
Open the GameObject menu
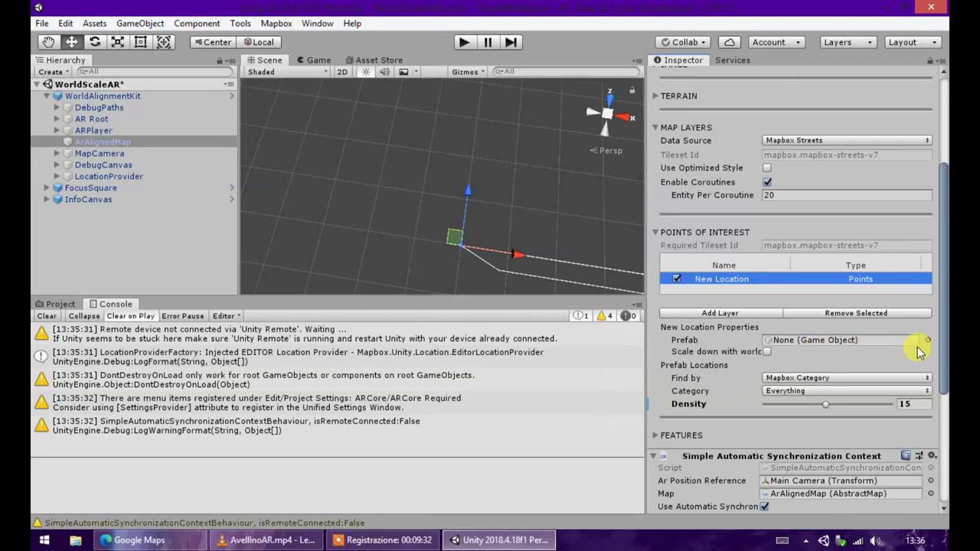click(140, 24)
